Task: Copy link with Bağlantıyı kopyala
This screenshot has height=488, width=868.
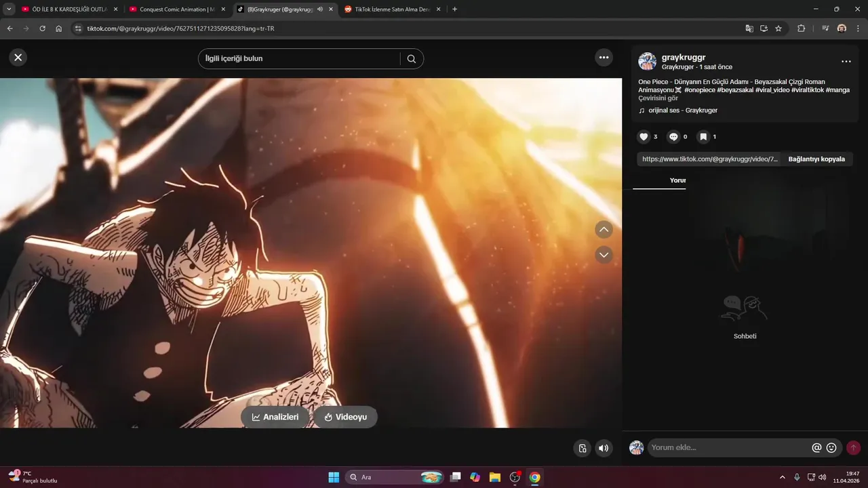Action: click(816, 159)
